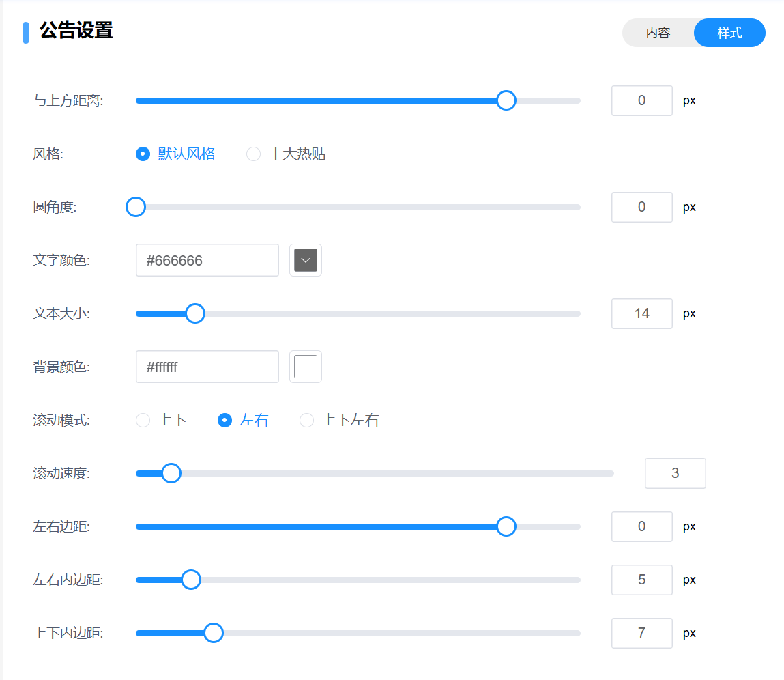Viewport: 784px width, 680px height.
Task: Click the 文字颜色 hex input field
Action: tap(207, 260)
